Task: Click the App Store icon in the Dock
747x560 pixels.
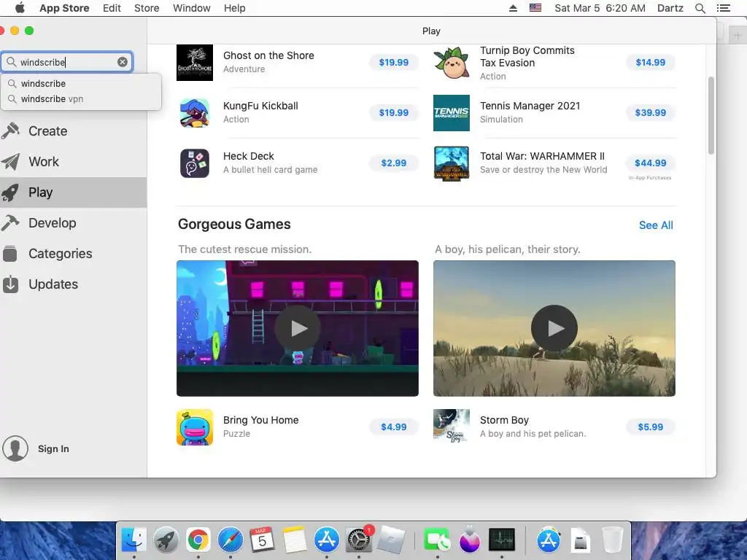Action: coord(326,540)
